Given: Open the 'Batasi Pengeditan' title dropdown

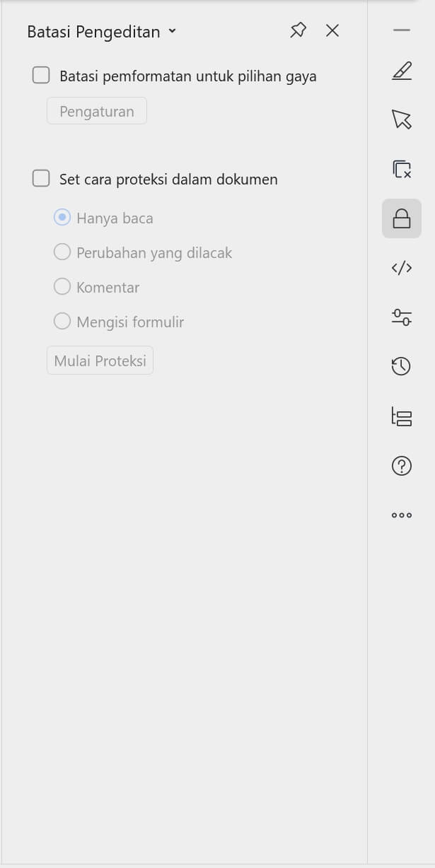Looking at the screenshot, I should tap(171, 32).
